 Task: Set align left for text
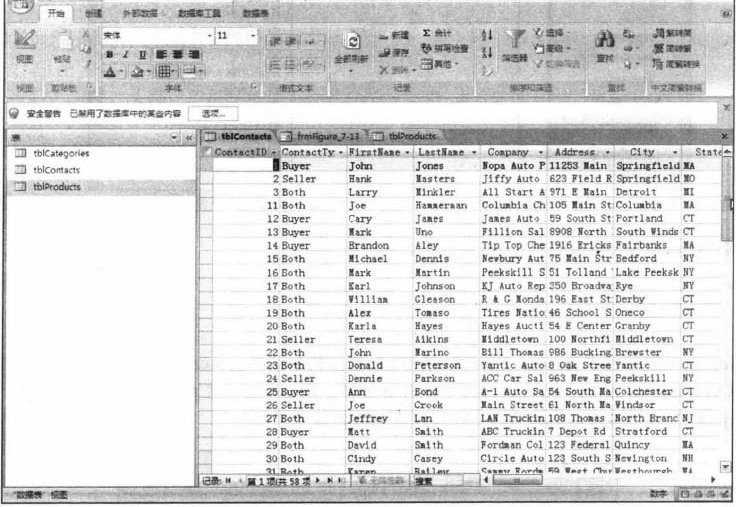click(161, 54)
